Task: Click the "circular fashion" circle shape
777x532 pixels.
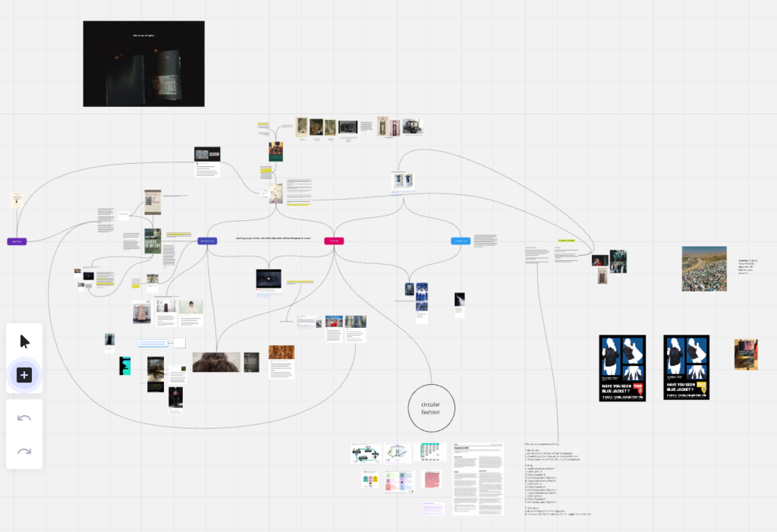Action: pyautogui.click(x=431, y=408)
